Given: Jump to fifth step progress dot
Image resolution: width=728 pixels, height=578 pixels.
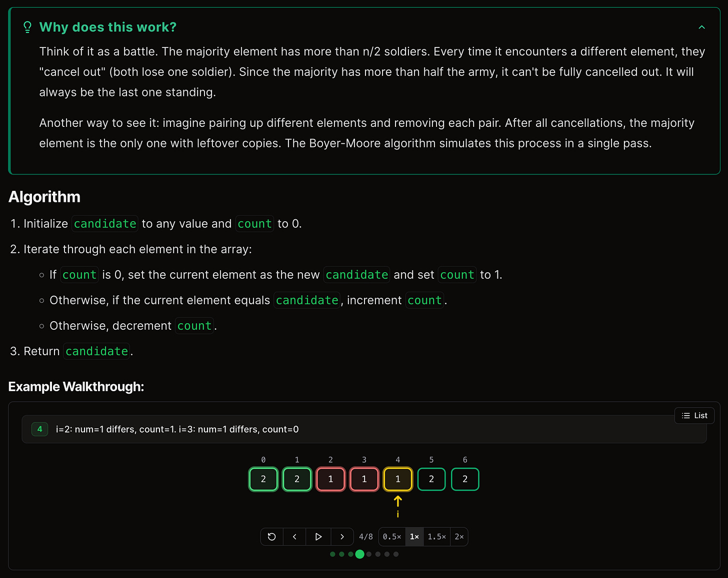Looking at the screenshot, I should pyautogui.click(x=369, y=554).
